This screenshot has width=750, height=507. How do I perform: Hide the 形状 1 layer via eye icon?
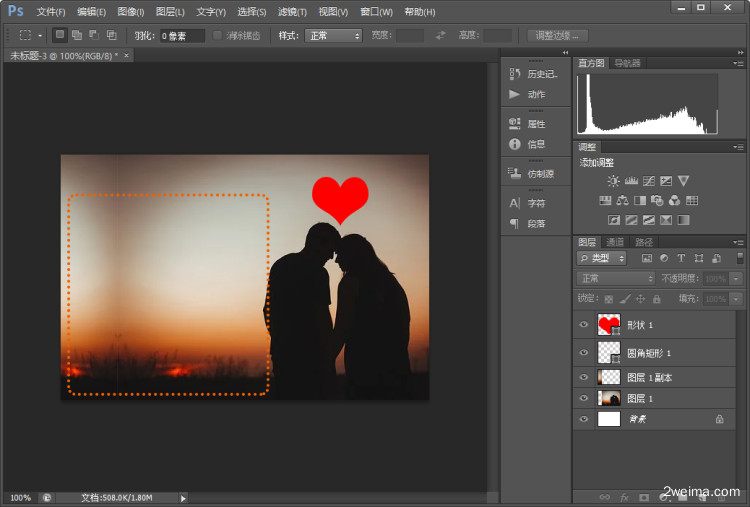pos(584,324)
